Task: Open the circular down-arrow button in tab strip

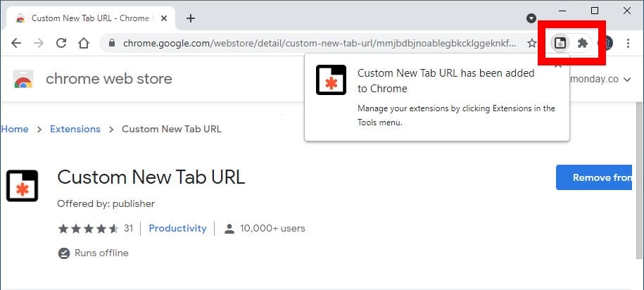Action: pyautogui.click(x=531, y=18)
